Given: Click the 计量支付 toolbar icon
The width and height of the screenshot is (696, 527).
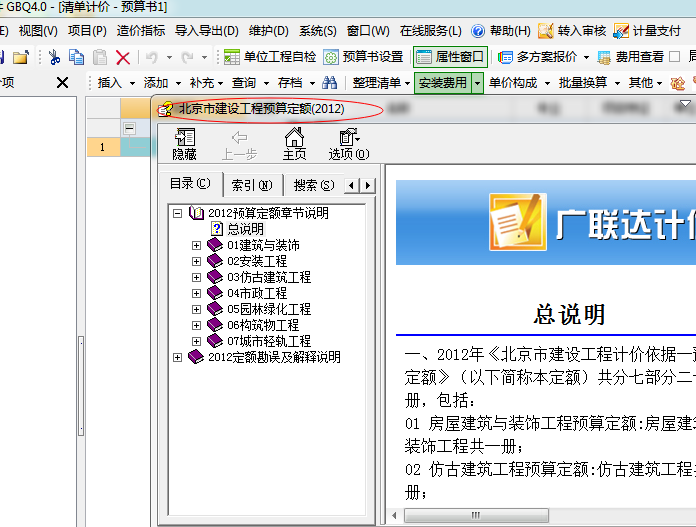Looking at the screenshot, I should [x=621, y=31].
